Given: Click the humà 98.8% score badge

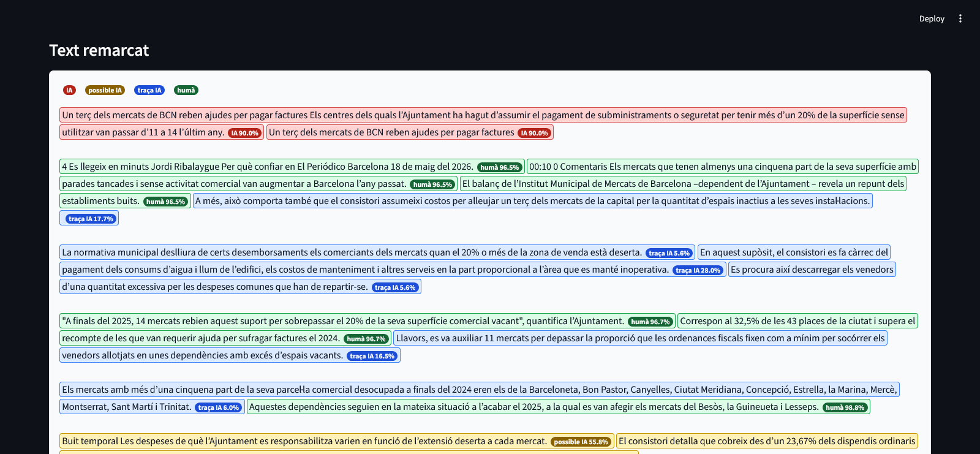Looking at the screenshot, I should 845,407.
